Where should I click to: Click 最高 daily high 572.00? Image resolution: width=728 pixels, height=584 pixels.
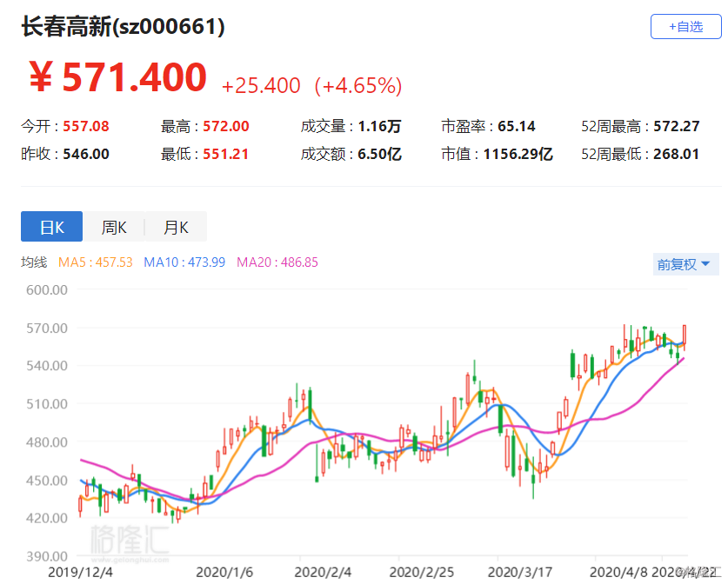[x=225, y=126]
